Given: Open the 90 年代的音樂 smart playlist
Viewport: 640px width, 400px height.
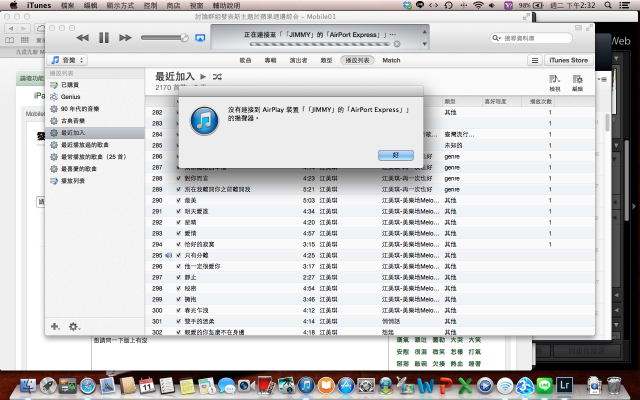Looking at the screenshot, I should point(80,109).
